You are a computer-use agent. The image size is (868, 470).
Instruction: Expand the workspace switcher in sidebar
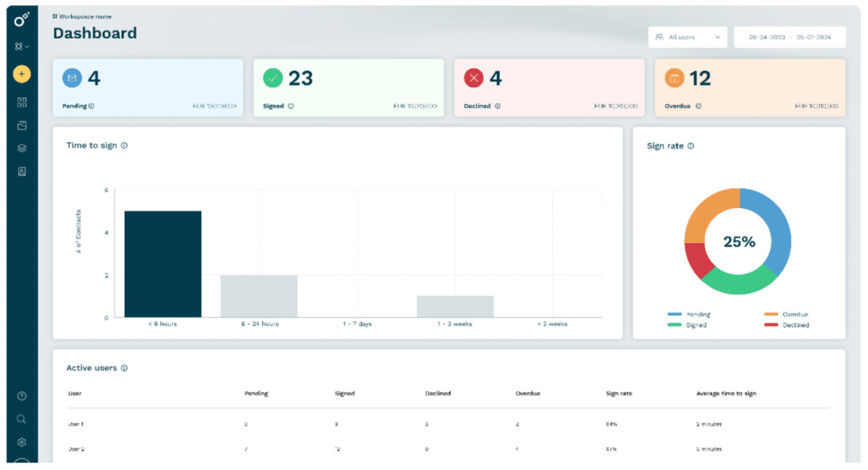pyautogui.click(x=22, y=46)
